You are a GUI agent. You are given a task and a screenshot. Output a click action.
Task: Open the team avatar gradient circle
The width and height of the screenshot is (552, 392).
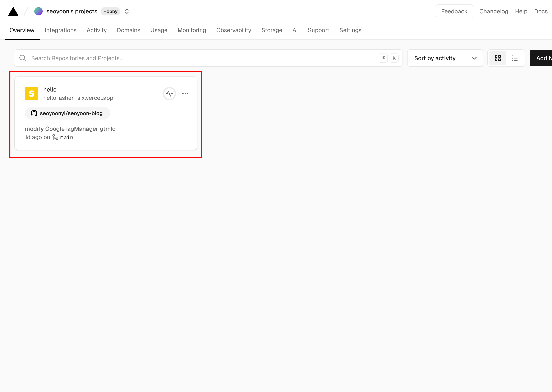pos(38,11)
